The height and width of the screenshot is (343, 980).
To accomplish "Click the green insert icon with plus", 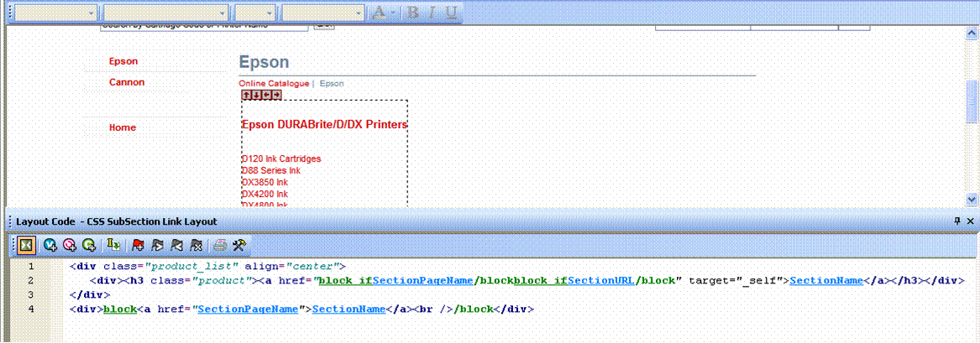I will pyautogui.click(x=88, y=245).
